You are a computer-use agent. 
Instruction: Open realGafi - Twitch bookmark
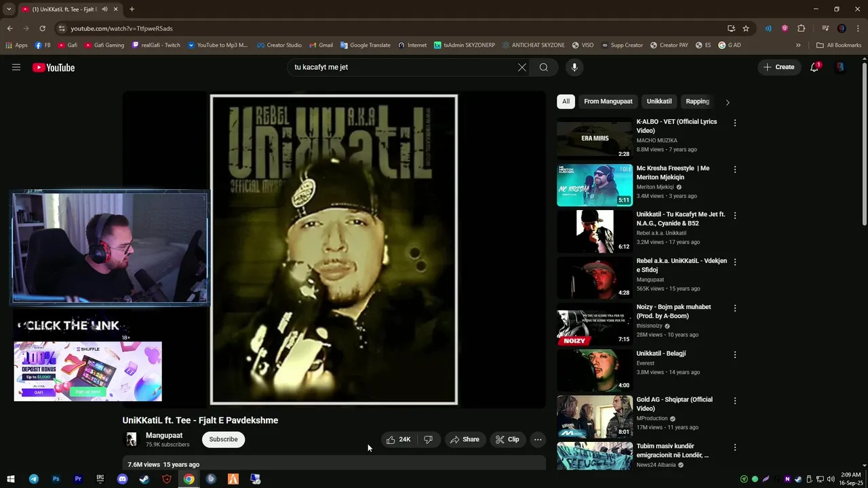click(x=156, y=45)
